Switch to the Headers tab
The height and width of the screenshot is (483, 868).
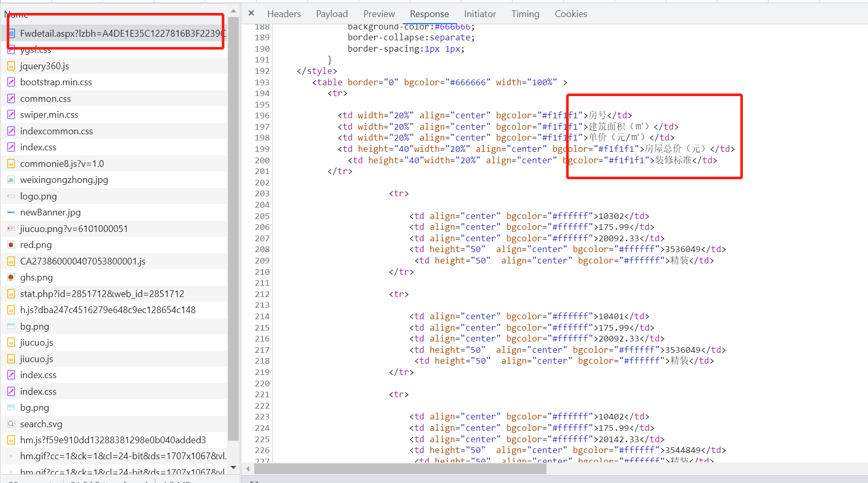click(284, 14)
